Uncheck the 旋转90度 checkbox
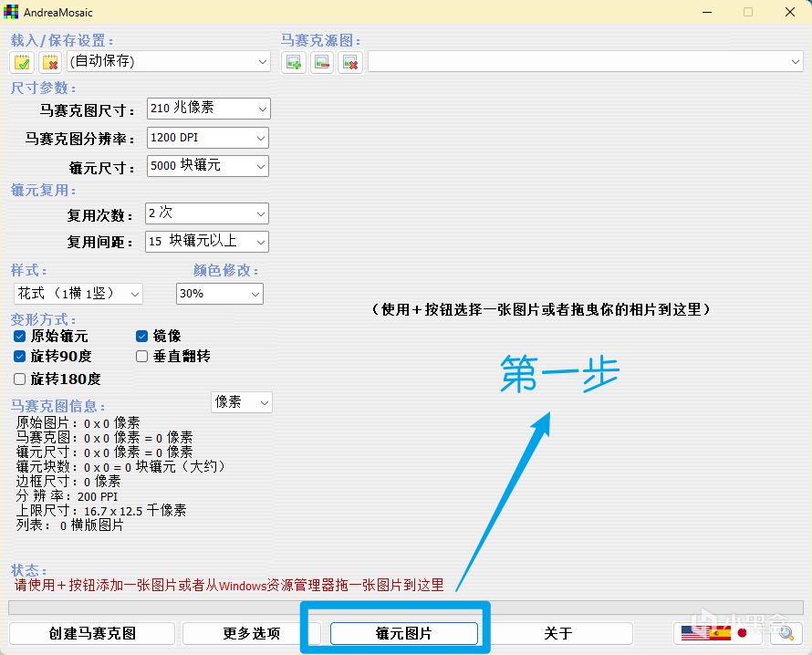812x655 pixels. tap(20, 357)
